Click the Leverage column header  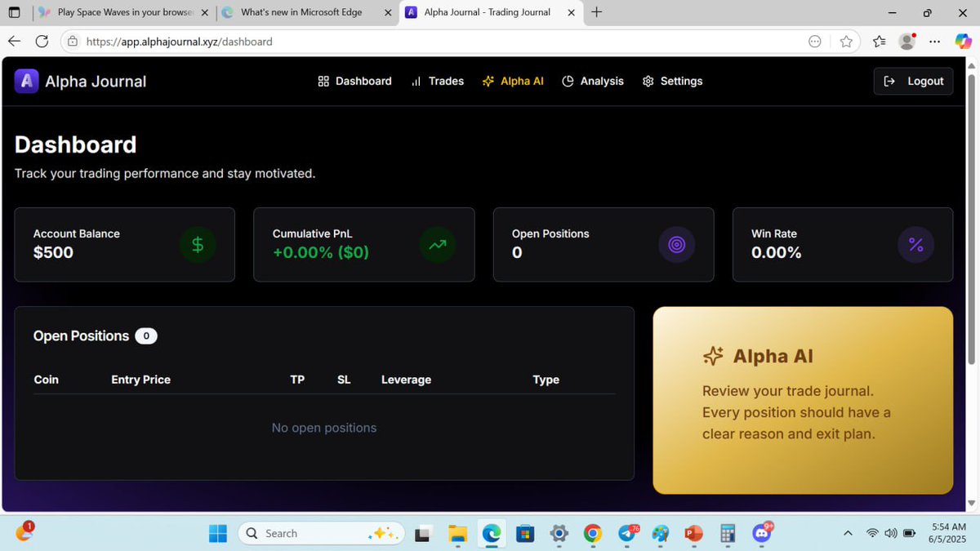click(406, 380)
